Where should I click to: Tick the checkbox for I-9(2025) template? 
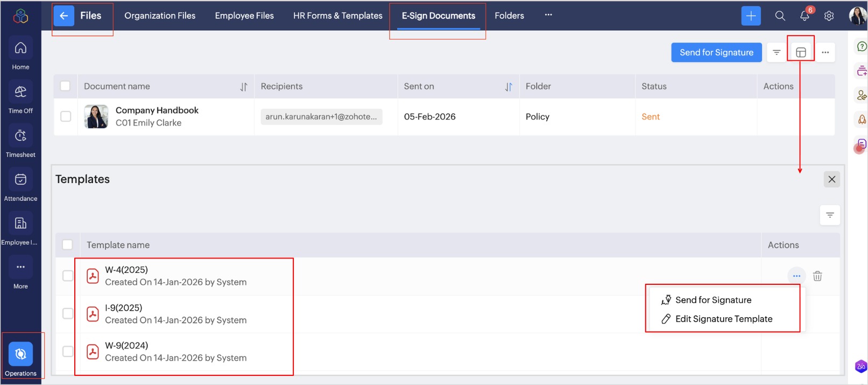(x=68, y=313)
